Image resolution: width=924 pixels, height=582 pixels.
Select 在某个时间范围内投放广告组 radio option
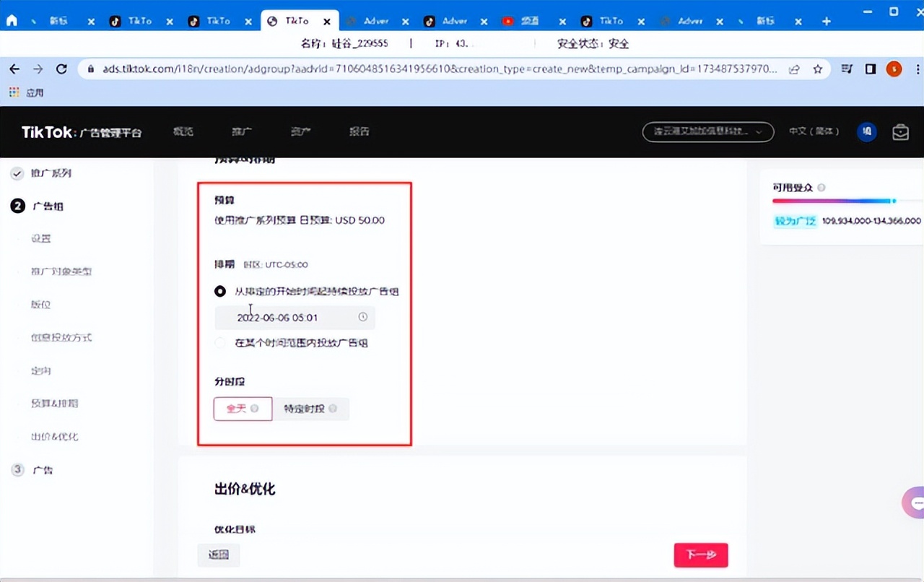[x=220, y=343]
